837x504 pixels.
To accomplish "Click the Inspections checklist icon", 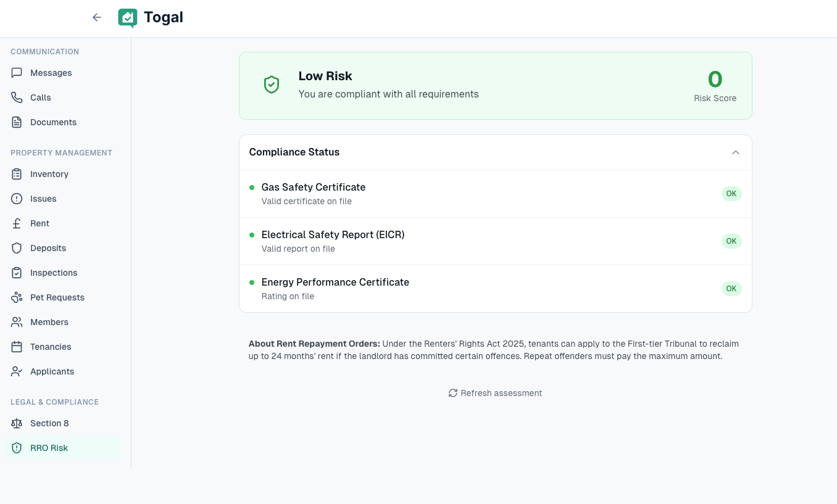I will click(x=16, y=273).
